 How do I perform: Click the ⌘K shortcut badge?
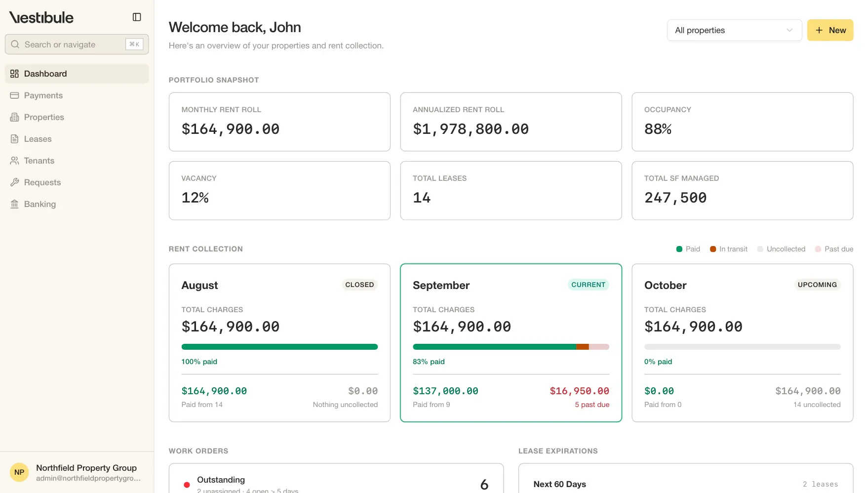(134, 44)
